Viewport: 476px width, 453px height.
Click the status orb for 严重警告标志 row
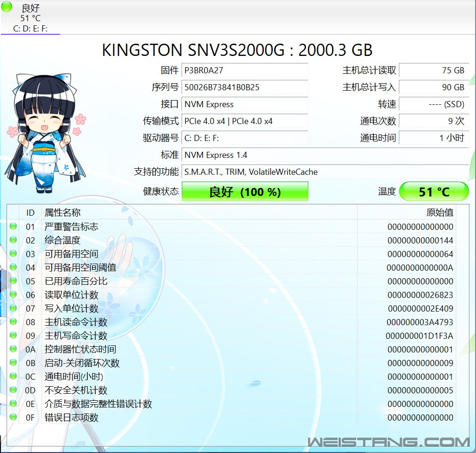coord(13,226)
